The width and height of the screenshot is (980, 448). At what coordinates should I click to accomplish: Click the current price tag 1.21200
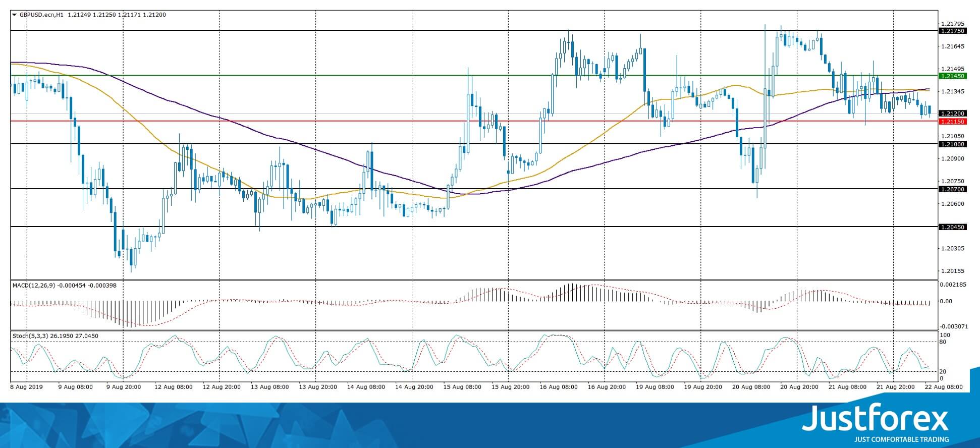(x=952, y=114)
